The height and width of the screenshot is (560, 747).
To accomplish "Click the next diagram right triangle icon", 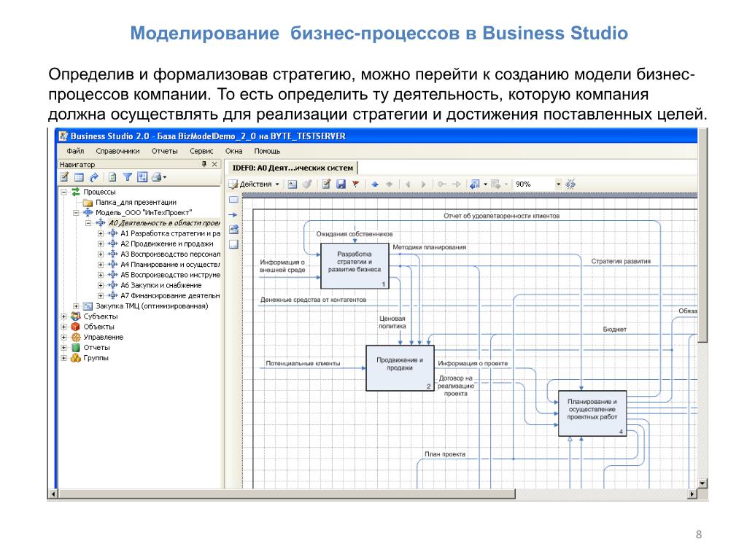I will pos(423,184).
